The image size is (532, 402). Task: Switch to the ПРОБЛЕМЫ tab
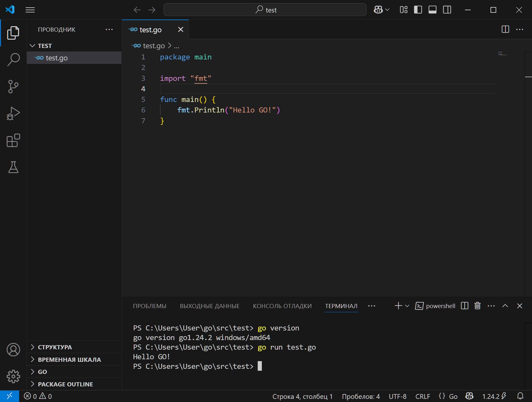(150, 306)
